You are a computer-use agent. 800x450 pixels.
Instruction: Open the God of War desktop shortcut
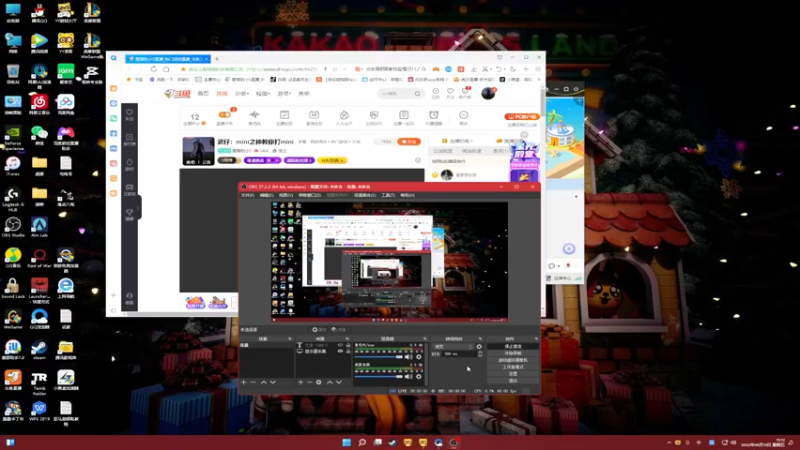(39, 258)
